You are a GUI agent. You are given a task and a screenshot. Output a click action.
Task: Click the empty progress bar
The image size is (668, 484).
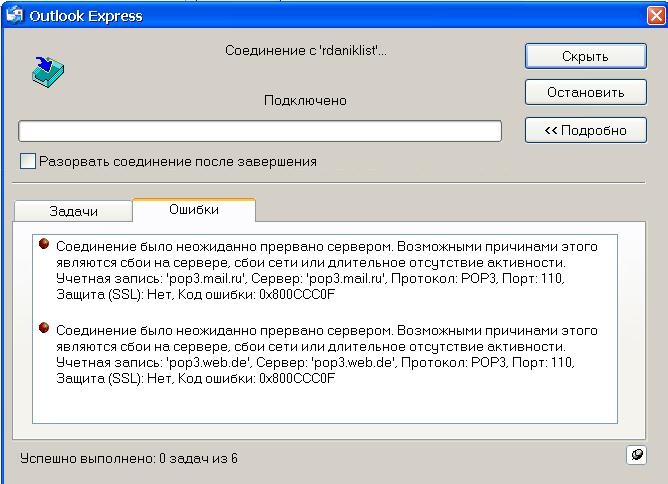point(260,131)
